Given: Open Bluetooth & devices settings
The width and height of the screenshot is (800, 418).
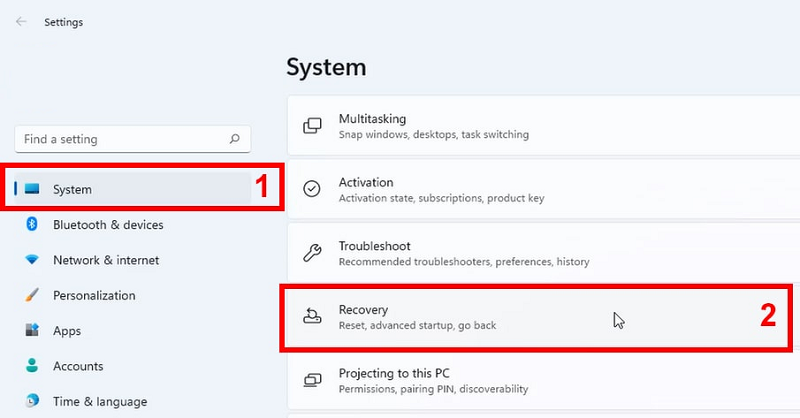Looking at the screenshot, I should tap(108, 225).
